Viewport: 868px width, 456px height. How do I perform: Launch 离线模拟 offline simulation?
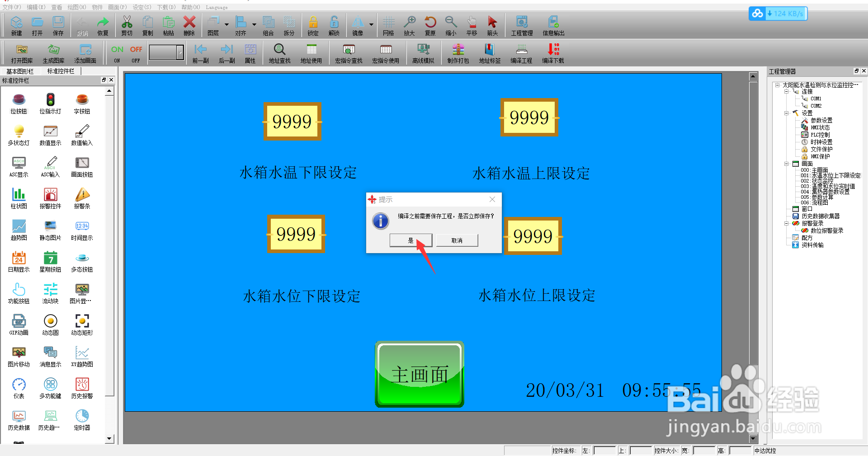(x=423, y=52)
